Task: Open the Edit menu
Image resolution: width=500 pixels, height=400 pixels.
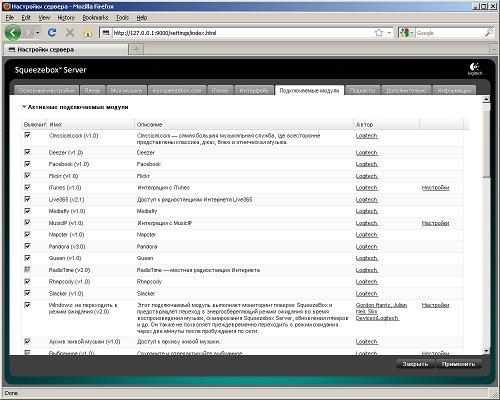Action: tap(26, 18)
